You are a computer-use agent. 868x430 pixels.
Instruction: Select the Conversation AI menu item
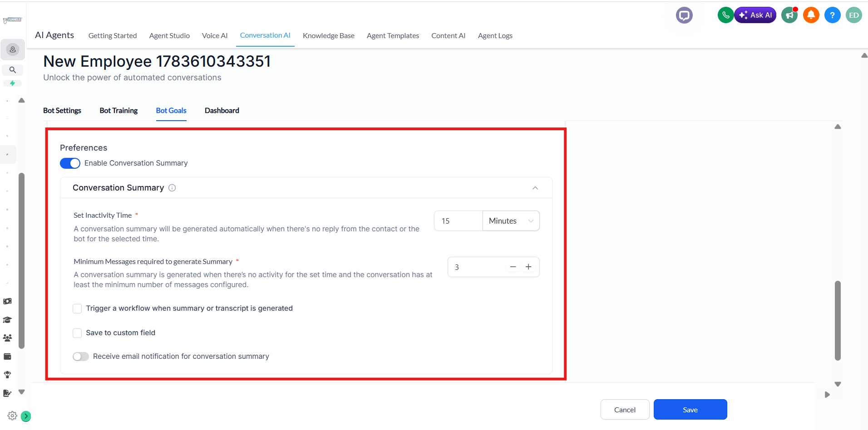coord(265,35)
